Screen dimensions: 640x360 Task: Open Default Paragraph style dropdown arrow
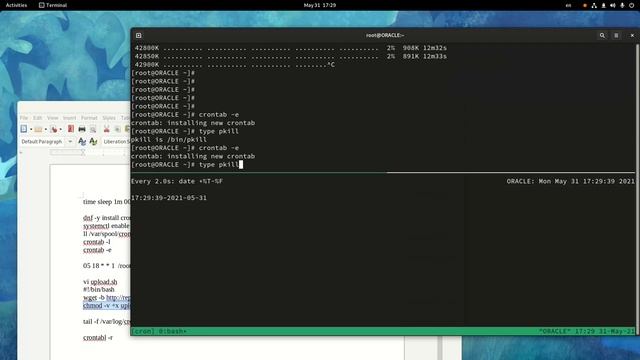pyautogui.click(x=70, y=142)
